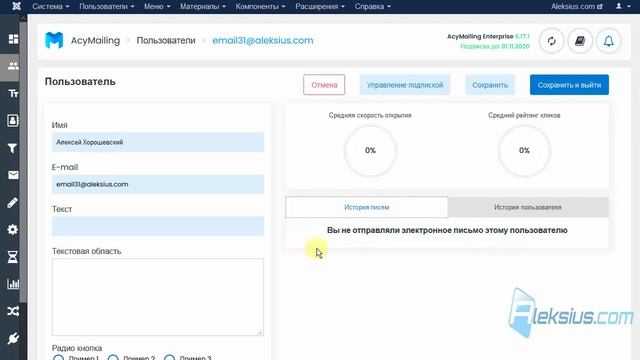This screenshot has height=360, width=640.
Task: Open the statistics chart sidebar icon
Action: coord(13,284)
